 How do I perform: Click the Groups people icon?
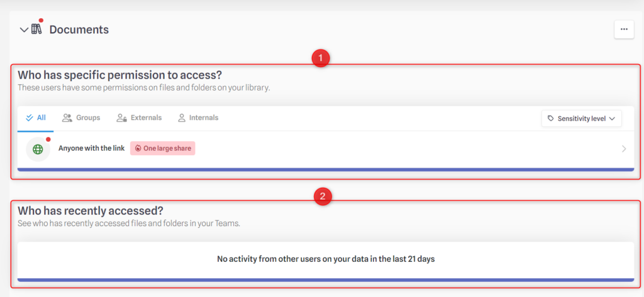tap(67, 118)
